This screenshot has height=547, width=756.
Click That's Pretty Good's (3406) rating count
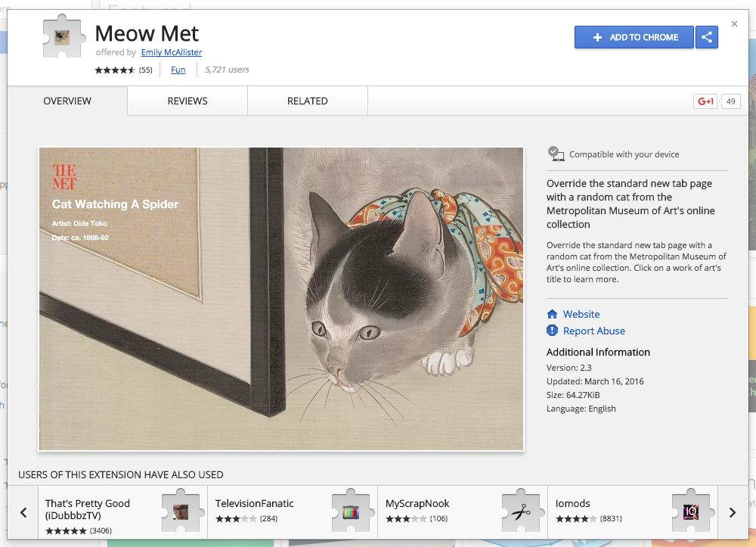coord(101,530)
